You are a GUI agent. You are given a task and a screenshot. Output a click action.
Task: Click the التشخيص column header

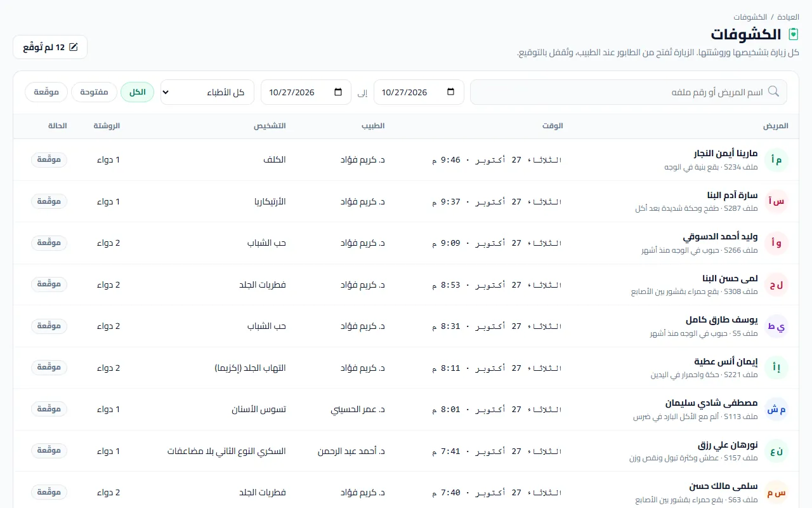[x=270, y=126]
